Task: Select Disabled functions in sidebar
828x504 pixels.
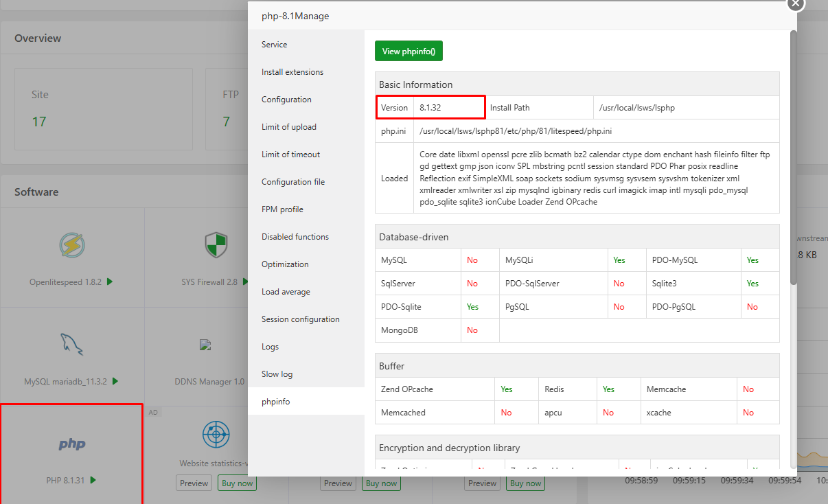Action: 295,237
